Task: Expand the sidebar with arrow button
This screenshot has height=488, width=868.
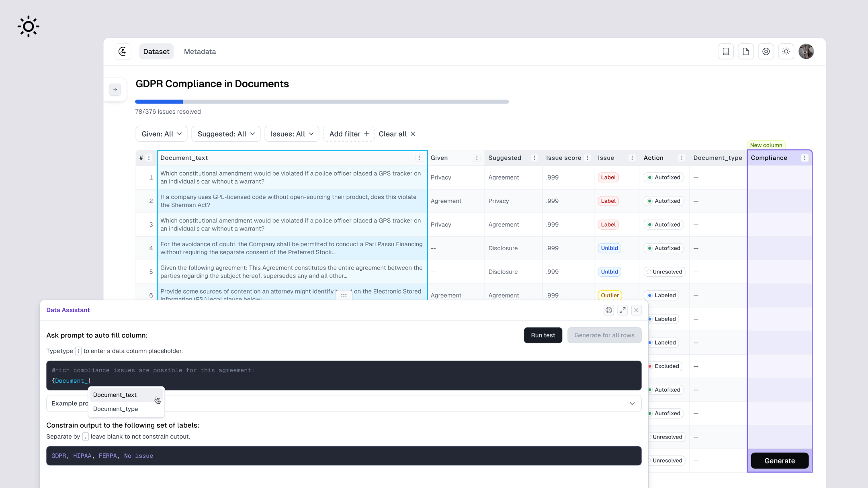Action: point(115,90)
